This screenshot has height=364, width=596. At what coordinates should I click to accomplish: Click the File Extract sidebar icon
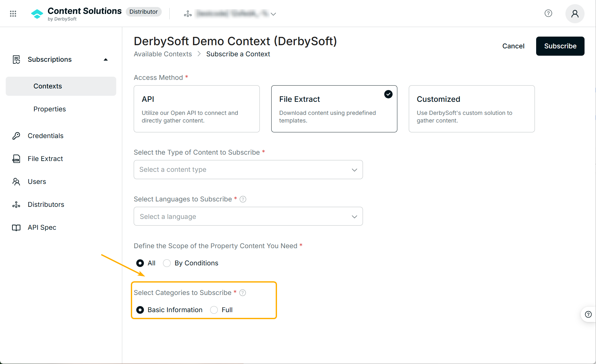pos(16,159)
